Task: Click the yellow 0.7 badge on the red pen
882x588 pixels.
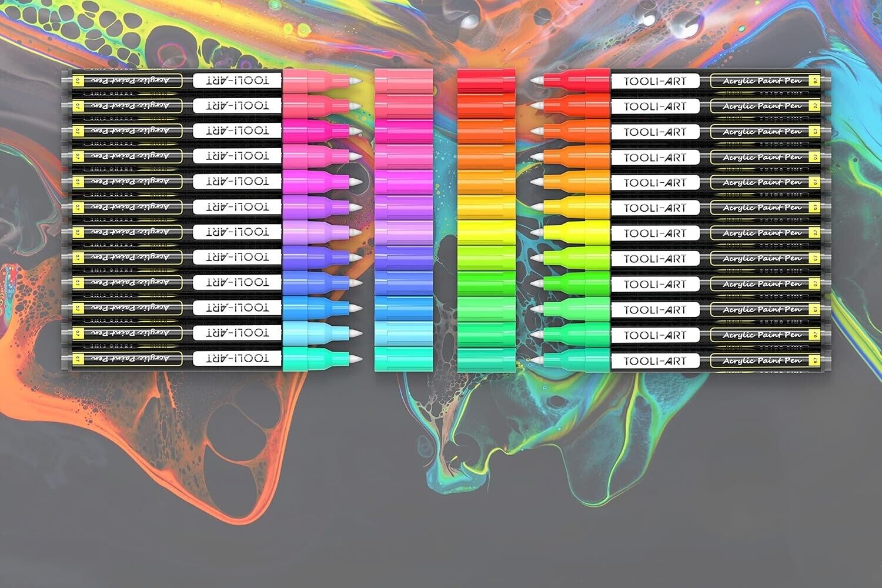Action: (x=815, y=81)
